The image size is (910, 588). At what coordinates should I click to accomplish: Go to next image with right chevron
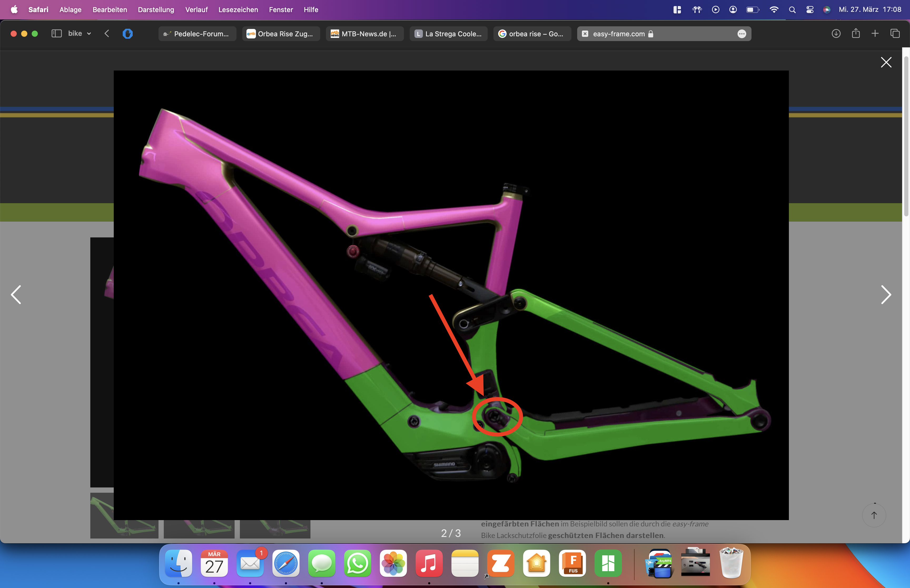click(886, 294)
